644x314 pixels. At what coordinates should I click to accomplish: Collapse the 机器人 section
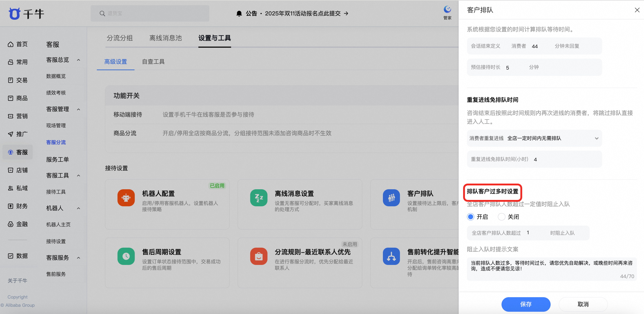(x=78, y=208)
